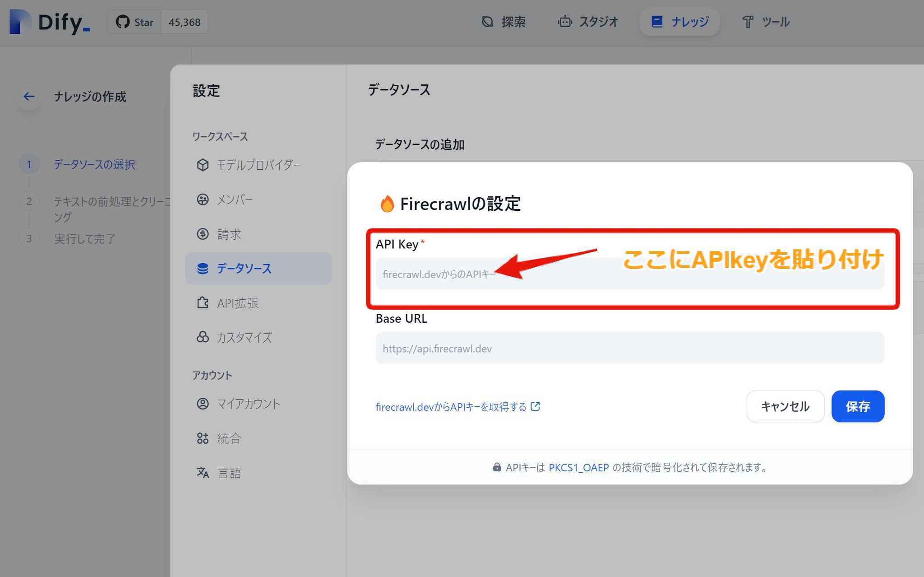924x577 pixels.
Task: Click the API Key input field
Action: point(629,274)
